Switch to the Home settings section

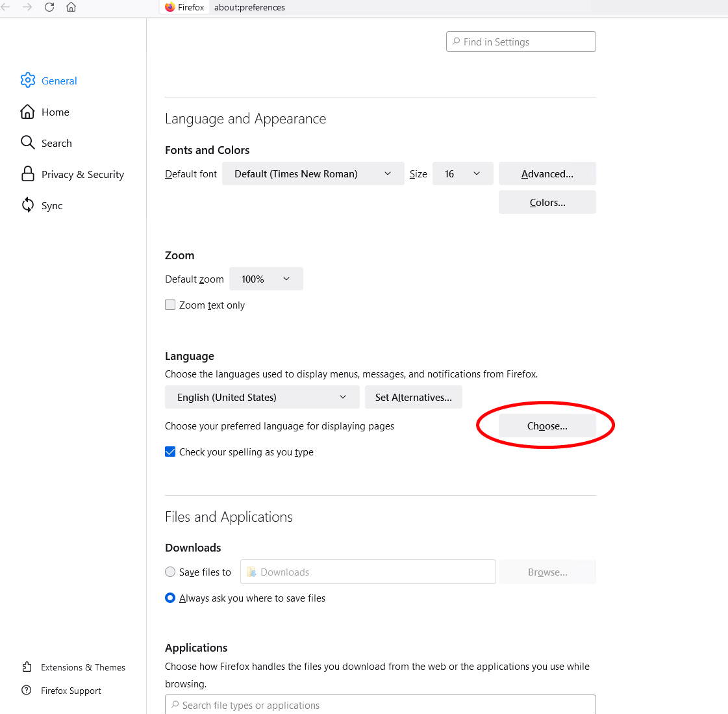55,112
